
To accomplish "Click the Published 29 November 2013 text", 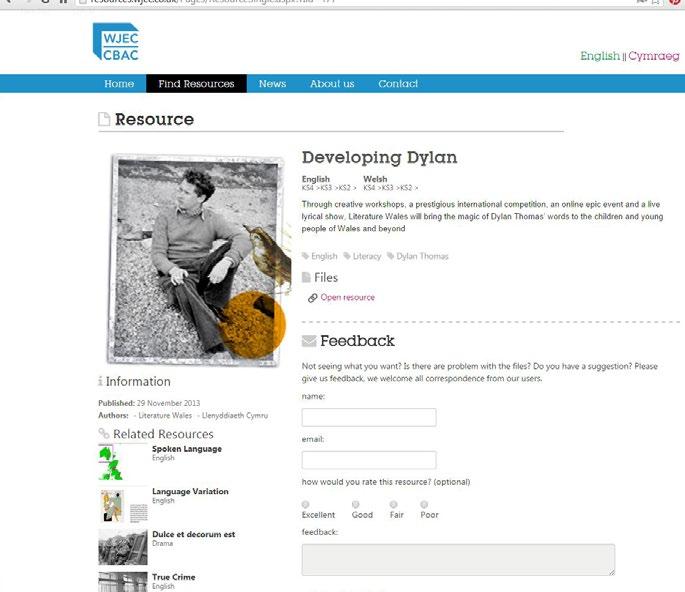I will click(x=149, y=403).
